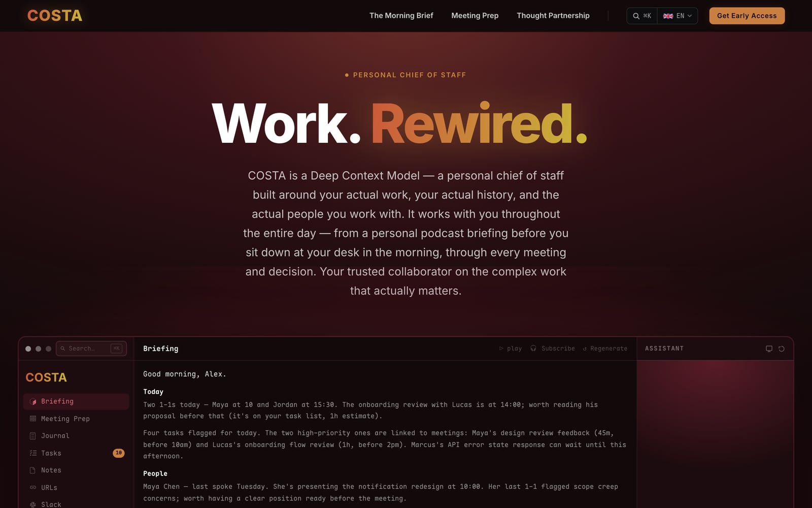Subscribe to the briefing podcast
The height and width of the screenshot is (508, 812).
[553, 348]
